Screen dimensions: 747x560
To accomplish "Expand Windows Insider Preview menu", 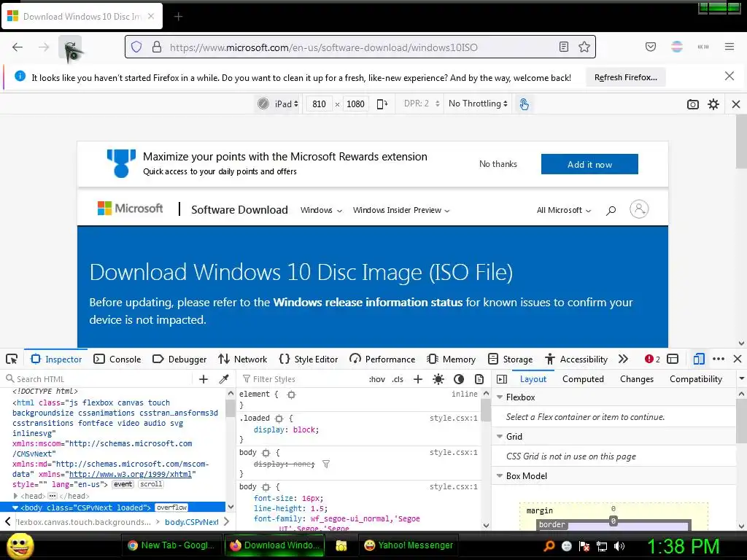I will 401,210.
